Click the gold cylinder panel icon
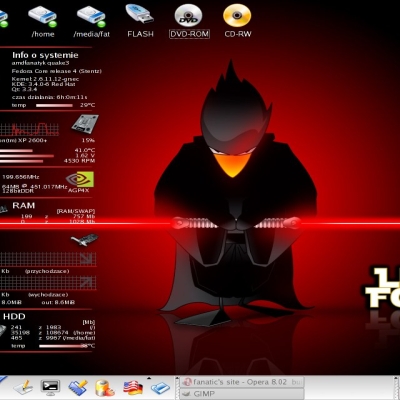 (x=105, y=388)
